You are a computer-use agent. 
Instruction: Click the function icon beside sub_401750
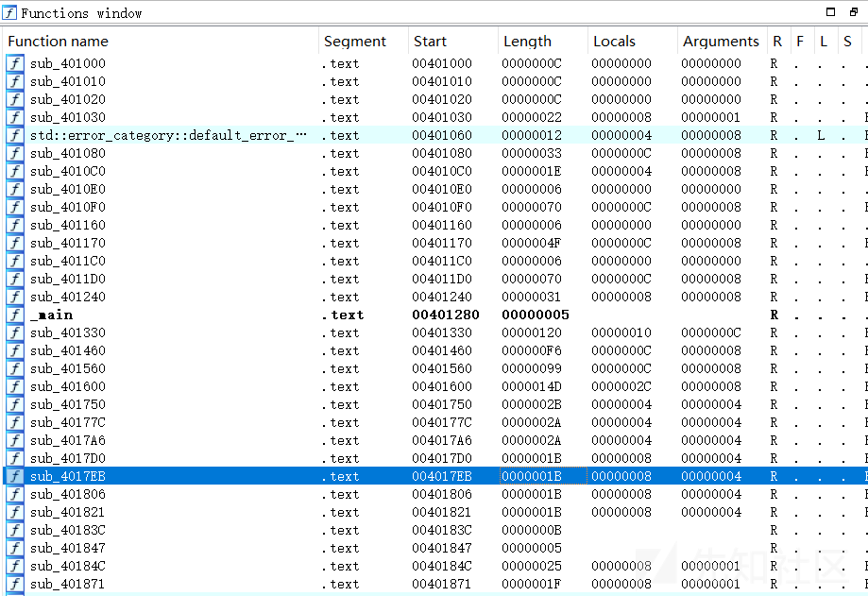(x=15, y=404)
